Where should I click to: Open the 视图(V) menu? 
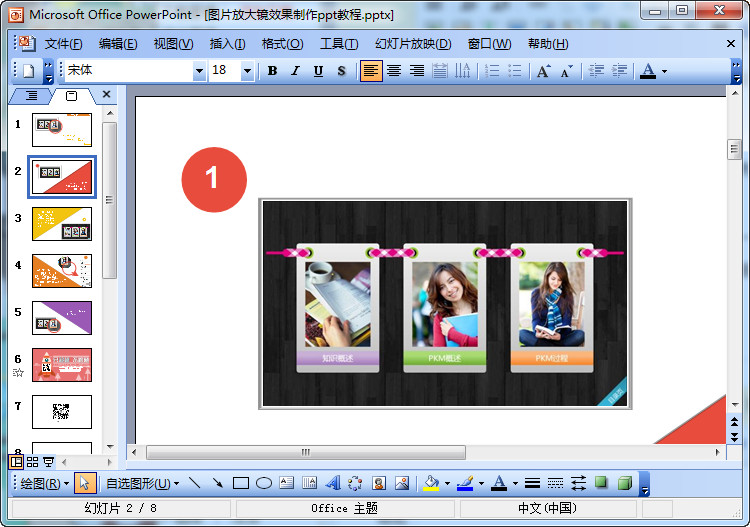point(173,44)
